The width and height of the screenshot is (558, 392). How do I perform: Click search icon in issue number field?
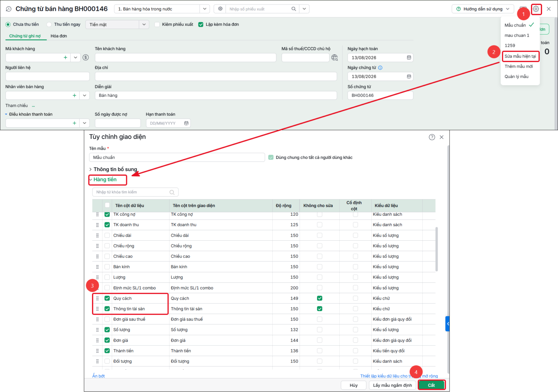tap(294, 9)
